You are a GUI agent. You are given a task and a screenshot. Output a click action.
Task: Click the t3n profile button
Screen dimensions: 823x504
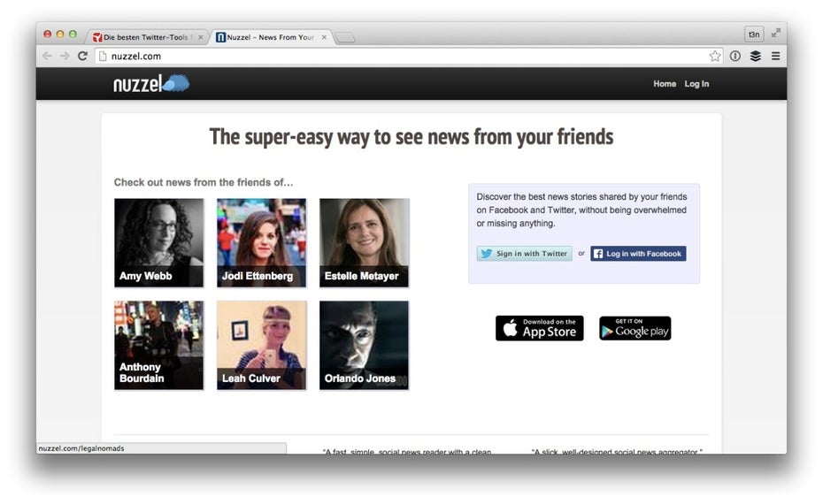click(754, 34)
